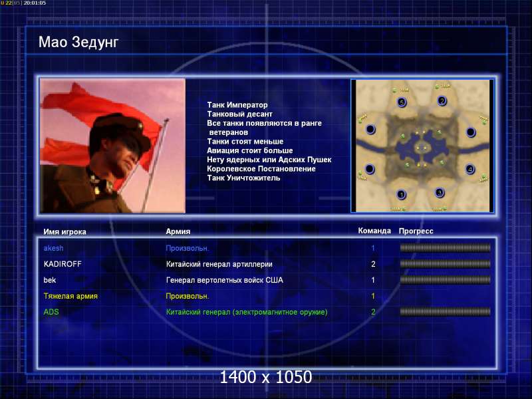Click the 'Авиация стоит больше' line

250,150
